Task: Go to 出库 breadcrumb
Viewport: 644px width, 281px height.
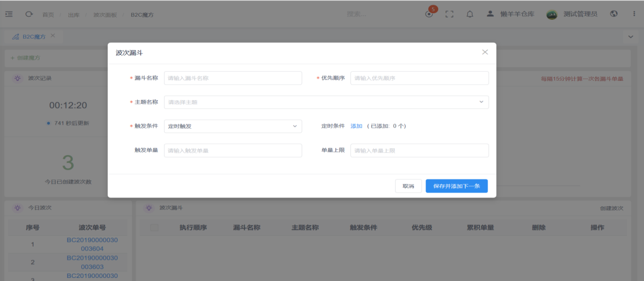Action: (73, 15)
